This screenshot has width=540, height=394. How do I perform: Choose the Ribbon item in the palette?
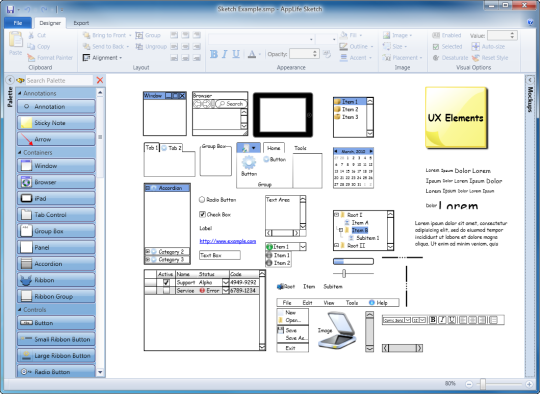click(x=56, y=280)
